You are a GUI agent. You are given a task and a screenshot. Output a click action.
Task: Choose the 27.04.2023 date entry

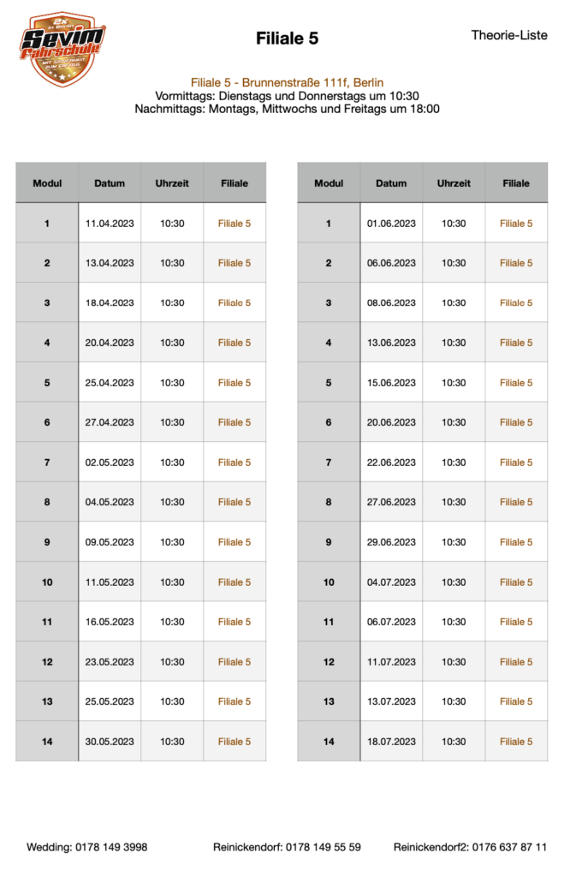(110, 422)
